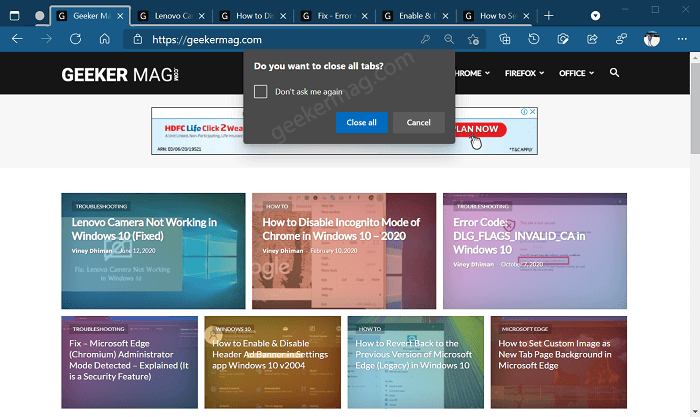Close the Enable & tab

[x=446, y=16]
